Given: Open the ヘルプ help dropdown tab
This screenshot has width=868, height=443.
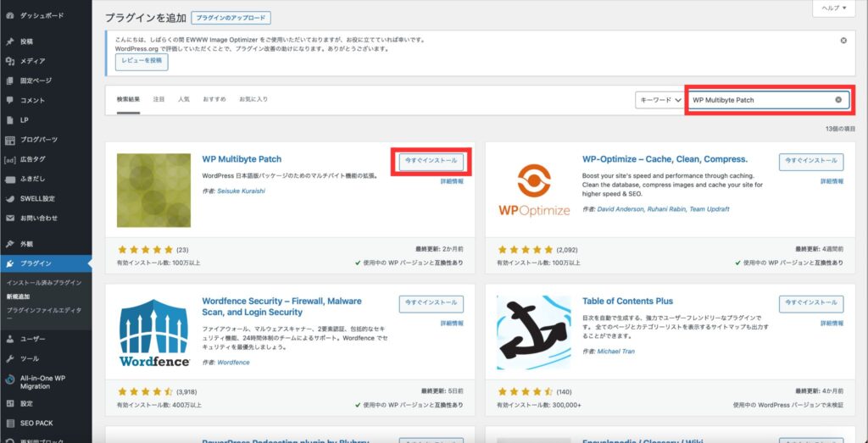Looking at the screenshot, I should tap(835, 8).
